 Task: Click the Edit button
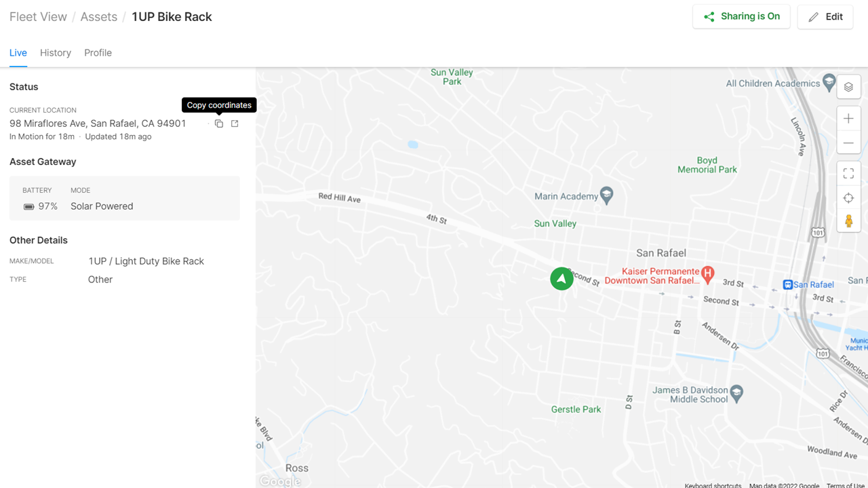825,17
